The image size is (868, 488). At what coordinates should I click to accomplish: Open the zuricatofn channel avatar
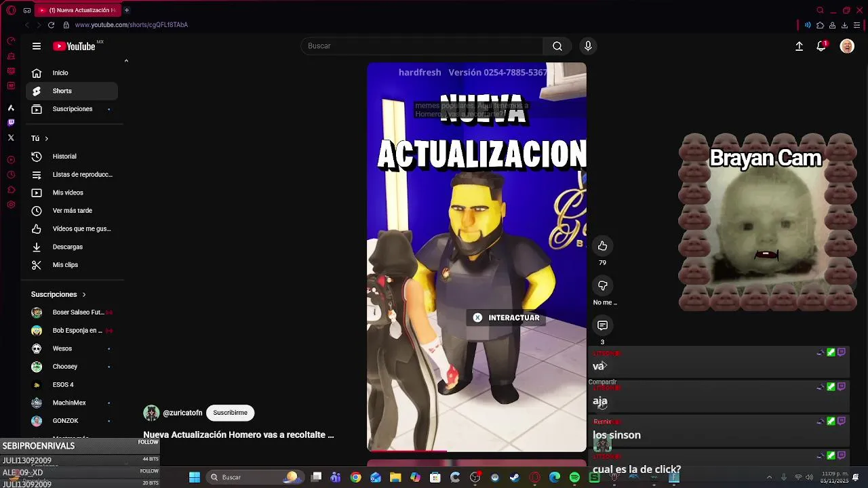151,413
